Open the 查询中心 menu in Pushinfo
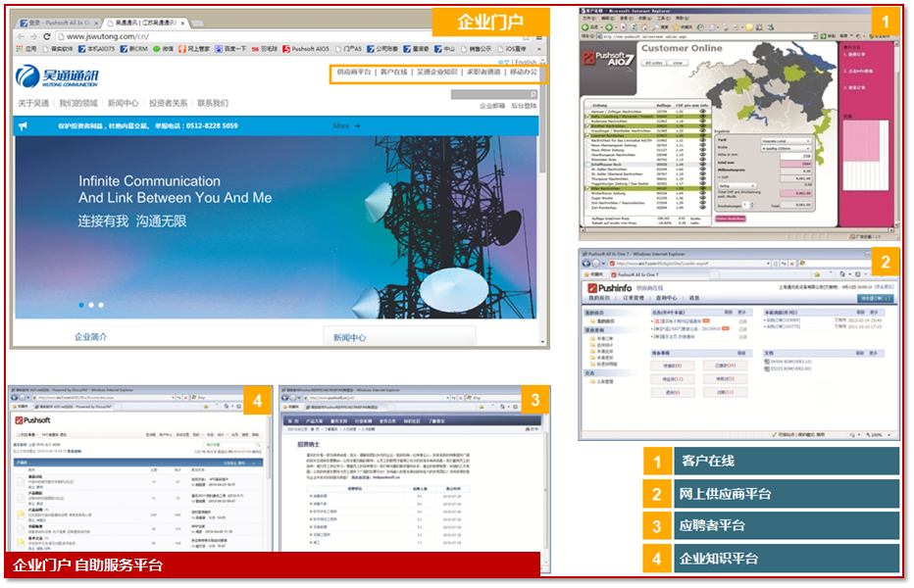The width and height of the screenshot is (914, 588). 667,298
